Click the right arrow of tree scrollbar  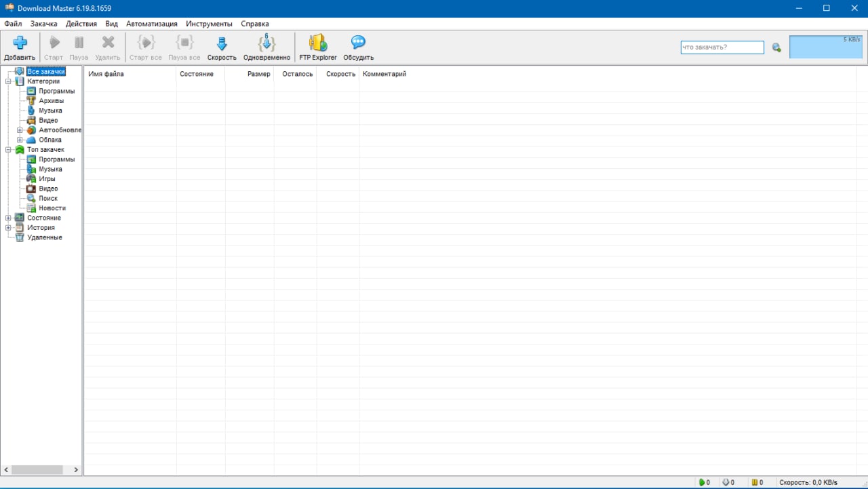click(76, 469)
